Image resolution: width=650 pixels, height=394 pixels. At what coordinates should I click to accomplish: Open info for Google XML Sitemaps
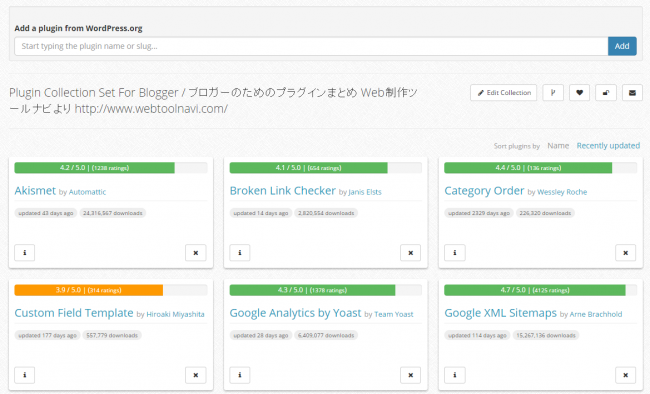pyautogui.click(x=455, y=375)
